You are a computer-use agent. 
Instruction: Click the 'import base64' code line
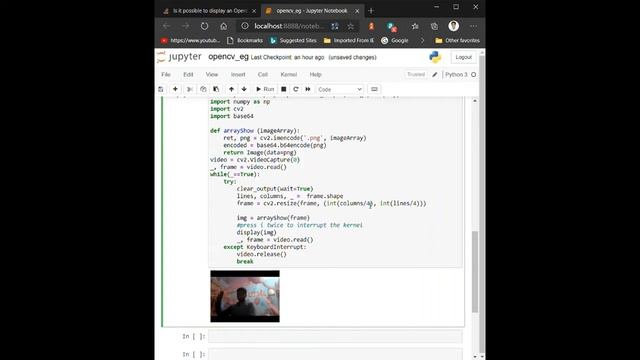[232, 116]
